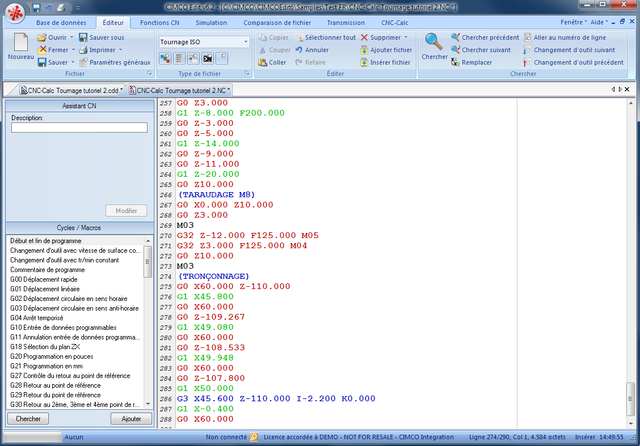Open a file with Ouvrir
Screen dimensions: 640x446
(x=52, y=38)
